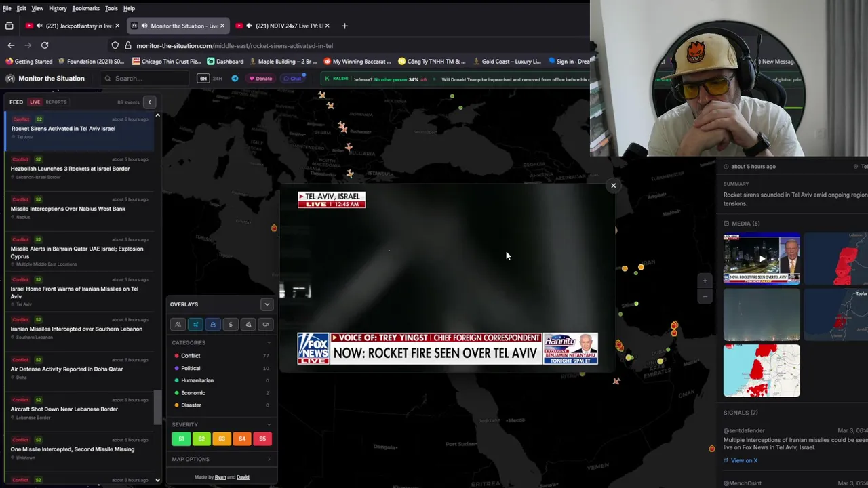Open the red and white map thumbnail

(x=762, y=370)
